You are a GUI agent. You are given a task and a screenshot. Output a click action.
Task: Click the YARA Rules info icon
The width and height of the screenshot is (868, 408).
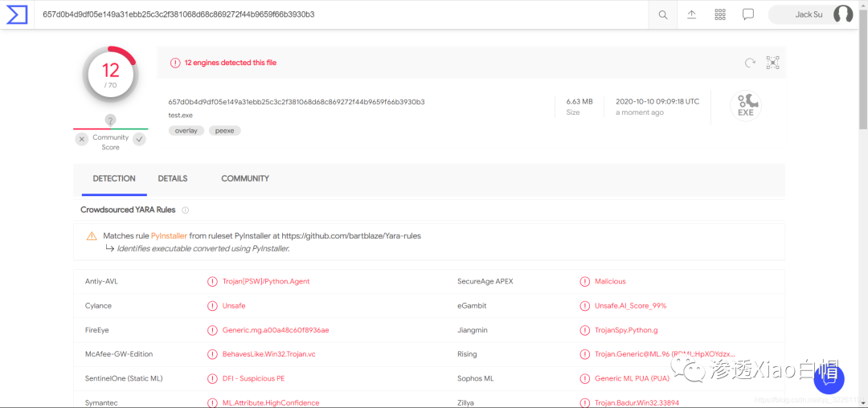(x=186, y=210)
